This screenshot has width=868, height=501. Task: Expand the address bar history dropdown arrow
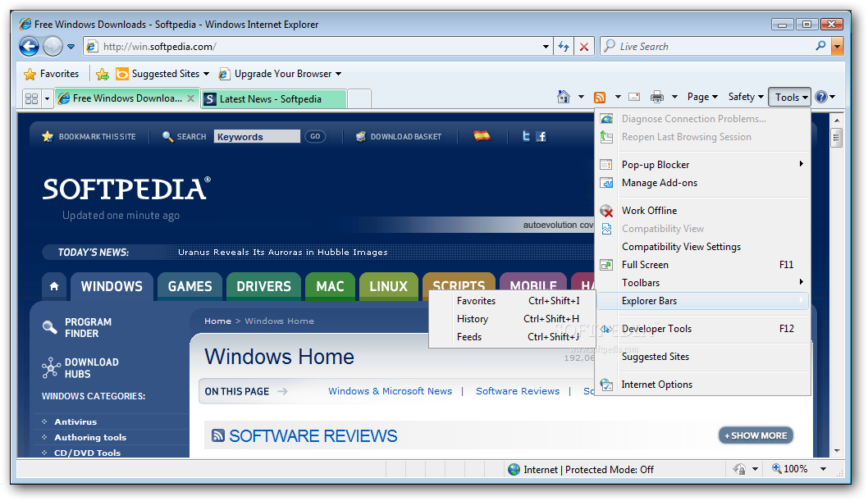pos(546,47)
